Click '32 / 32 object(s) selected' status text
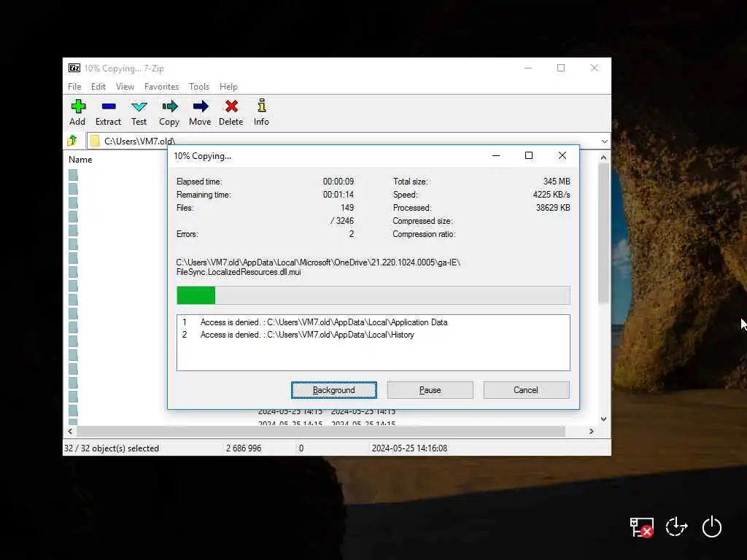 point(112,448)
